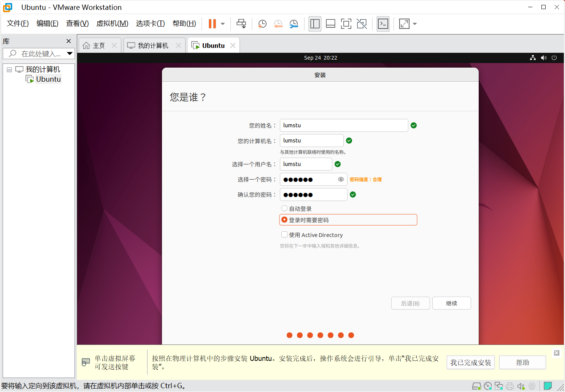Close the Ubuntu tab
Image resolution: width=565 pixels, height=392 pixels.
[x=233, y=46]
